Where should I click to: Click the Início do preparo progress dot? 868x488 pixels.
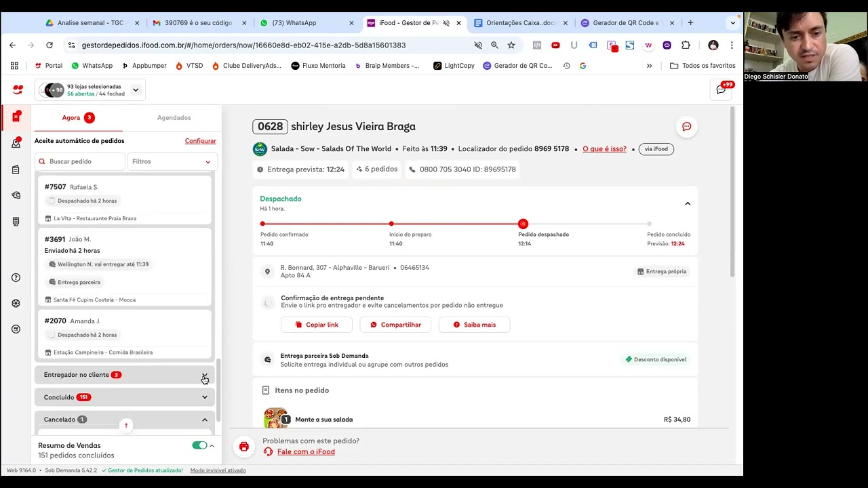tap(391, 224)
